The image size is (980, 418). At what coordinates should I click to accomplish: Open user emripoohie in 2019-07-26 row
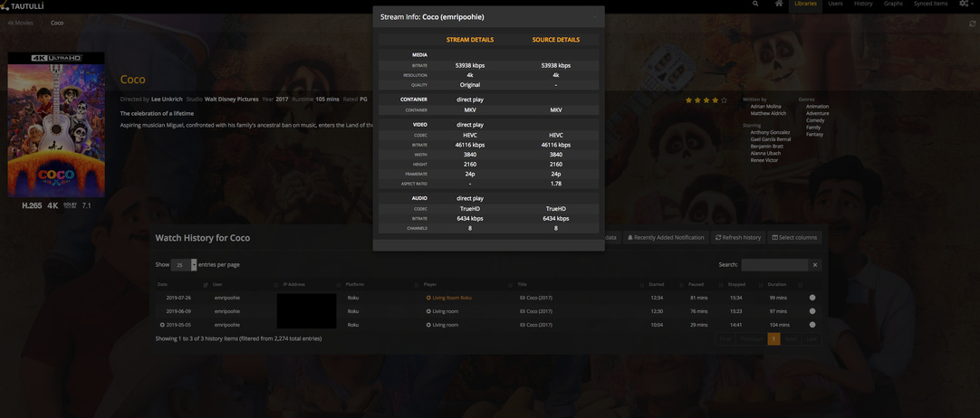[226, 298]
